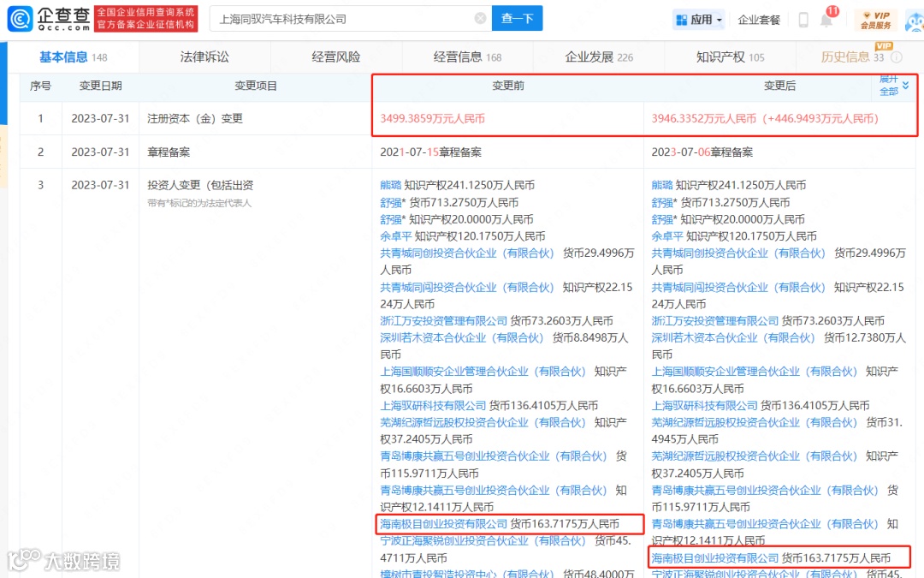Image resolution: width=924 pixels, height=578 pixels.
Task: Open 浙江万安投资管理有限公司 link in 变更前 column
Action: tap(443, 321)
